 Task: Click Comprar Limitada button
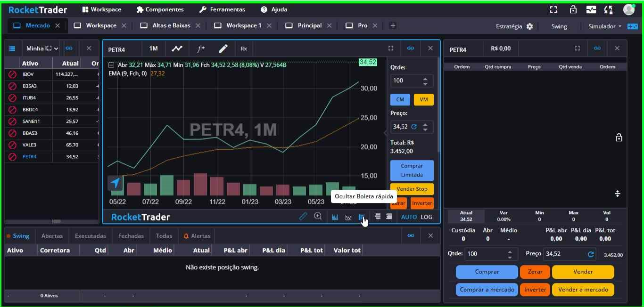412,170
